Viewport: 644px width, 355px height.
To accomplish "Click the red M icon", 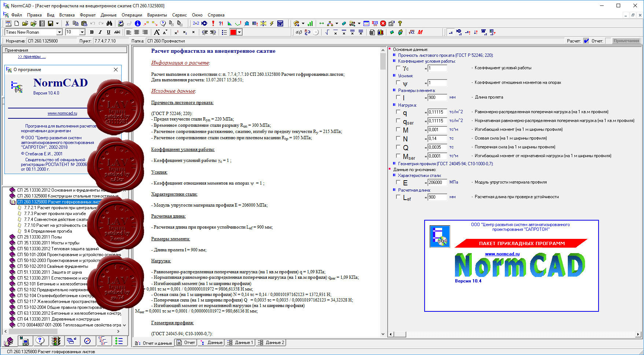I will point(420,32).
